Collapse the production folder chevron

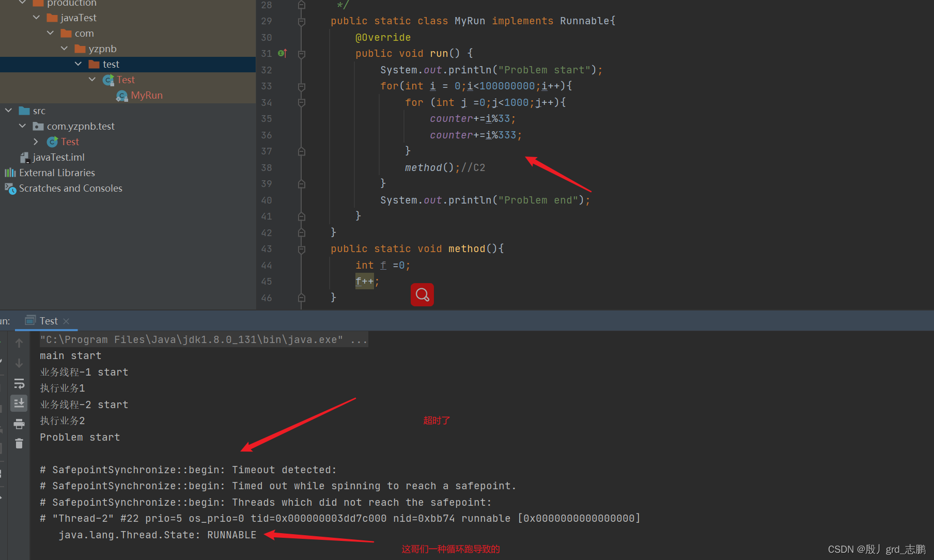tap(22, 3)
